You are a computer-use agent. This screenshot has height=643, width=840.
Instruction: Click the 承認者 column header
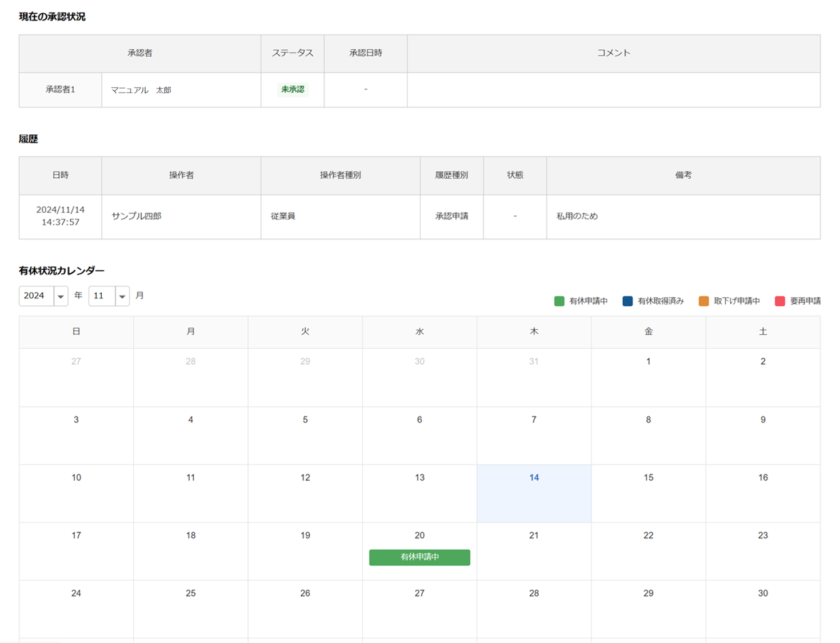pos(140,53)
